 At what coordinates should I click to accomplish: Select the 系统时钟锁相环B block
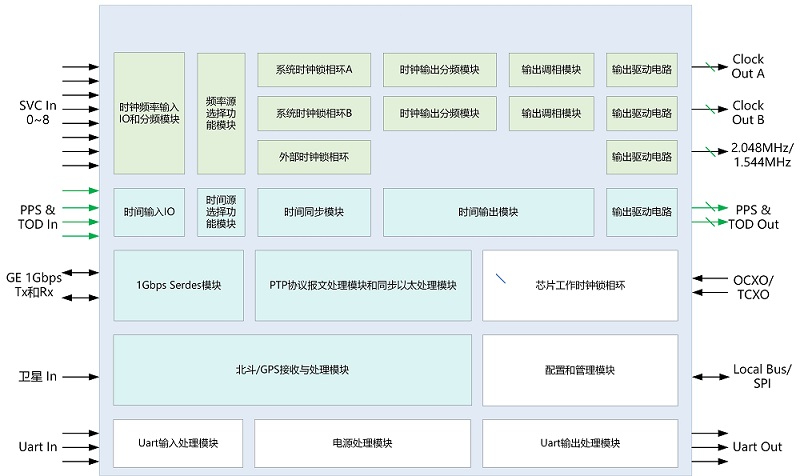(x=314, y=113)
